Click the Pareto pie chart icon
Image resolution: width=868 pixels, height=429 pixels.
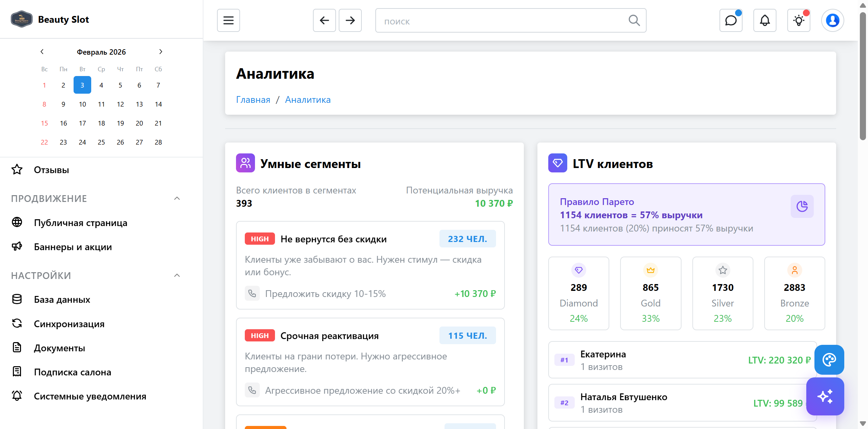click(802, 206)
